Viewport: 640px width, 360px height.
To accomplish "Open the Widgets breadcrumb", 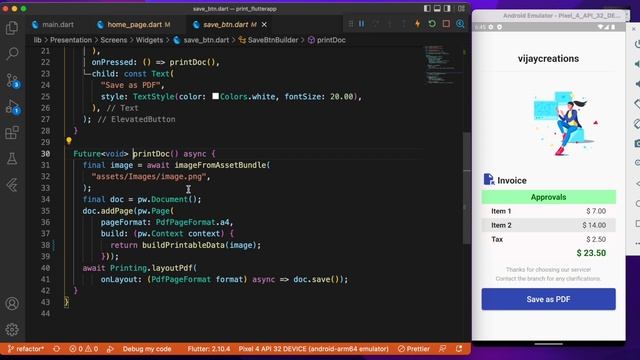I will tap(149, 40).
